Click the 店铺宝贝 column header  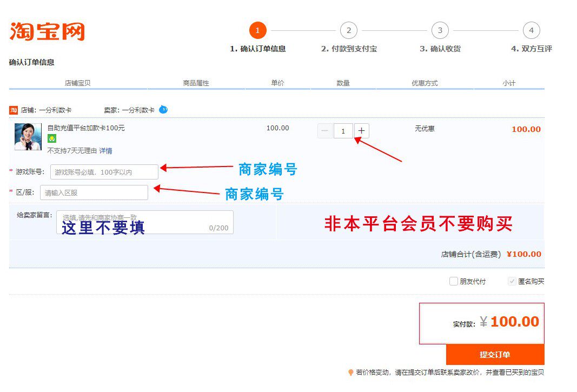[x=78, y=83]
